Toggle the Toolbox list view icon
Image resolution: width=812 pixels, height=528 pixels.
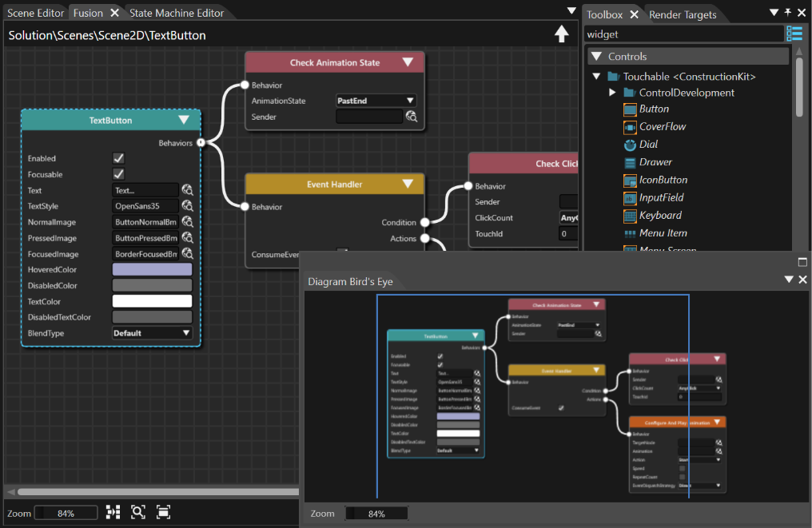click(x=794, y=34)
